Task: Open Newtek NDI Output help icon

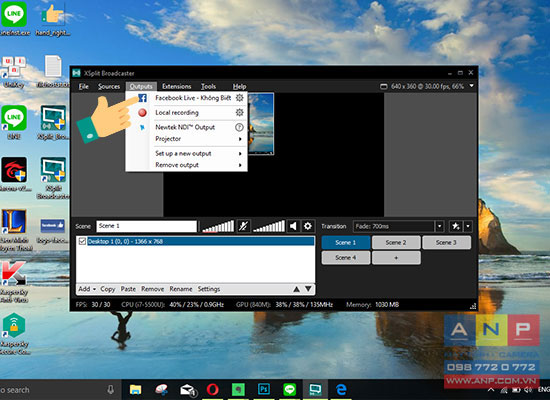Action: coord(239,127)
